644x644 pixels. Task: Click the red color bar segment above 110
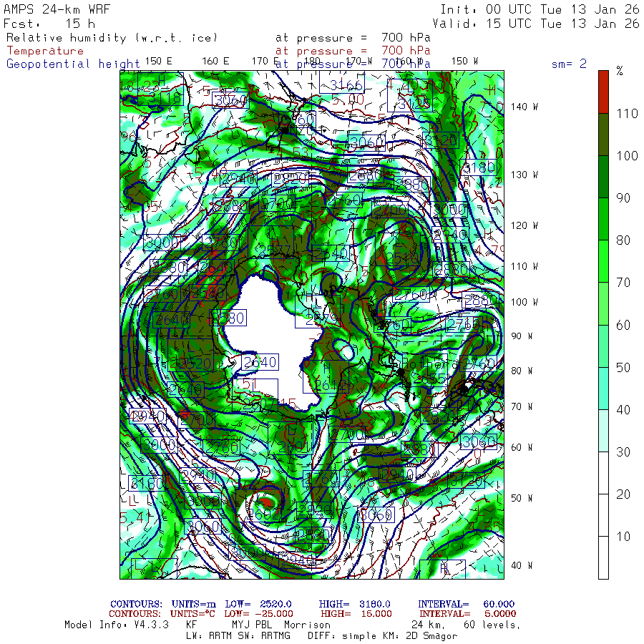603,92
